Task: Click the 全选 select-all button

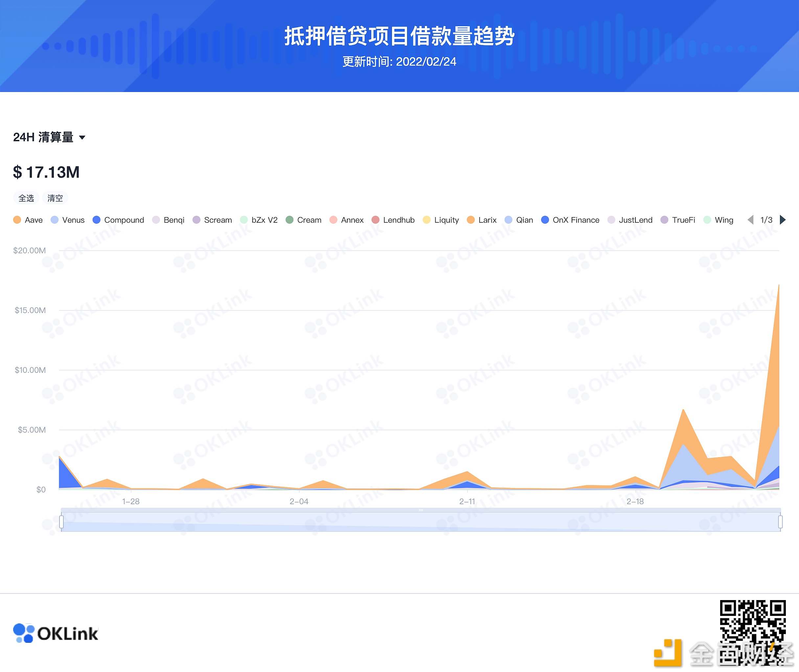Action: [26, 198]
